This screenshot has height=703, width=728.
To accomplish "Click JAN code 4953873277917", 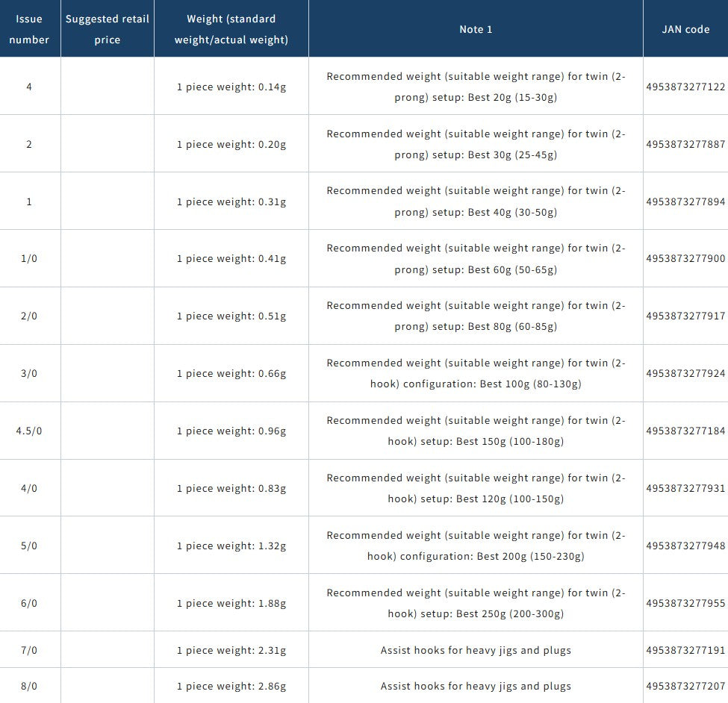I will 685,316.
